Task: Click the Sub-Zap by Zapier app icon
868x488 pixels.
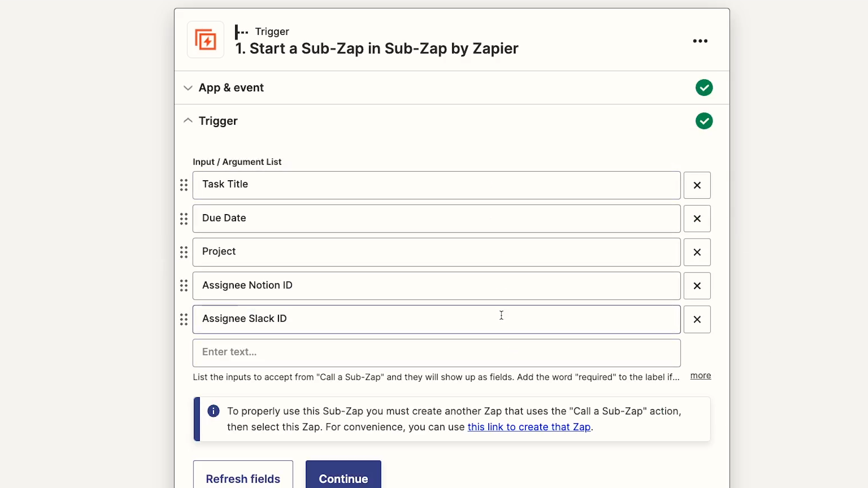Action: click(x=206, y=40)
